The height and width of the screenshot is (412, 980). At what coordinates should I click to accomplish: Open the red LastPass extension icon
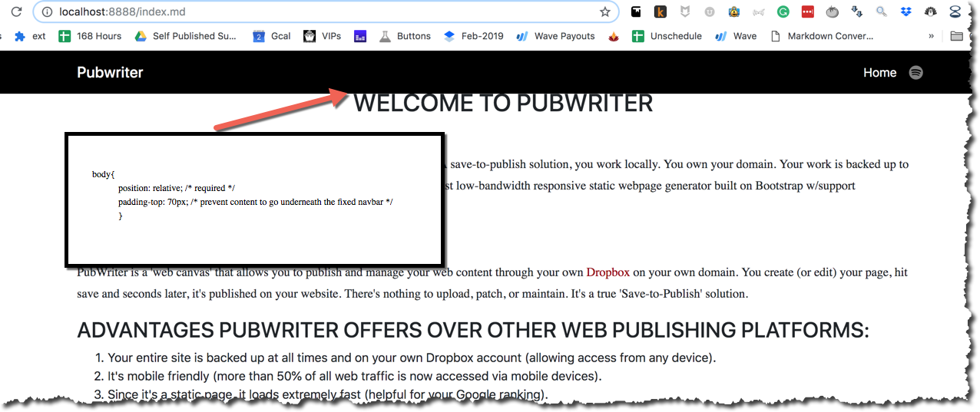click(808, 12)
